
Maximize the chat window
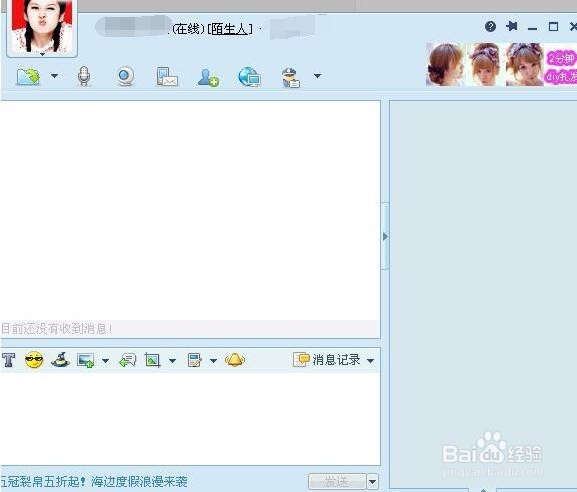[553, 26]
